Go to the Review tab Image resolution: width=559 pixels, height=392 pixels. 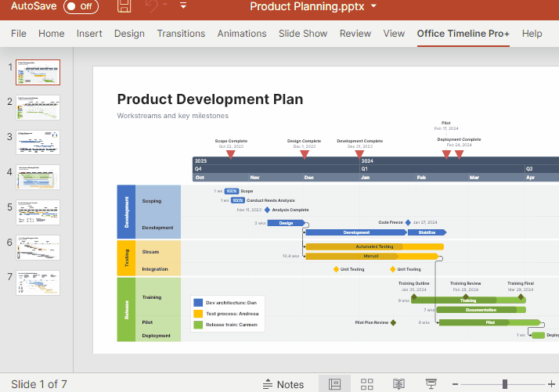click(x=355, y=34)
